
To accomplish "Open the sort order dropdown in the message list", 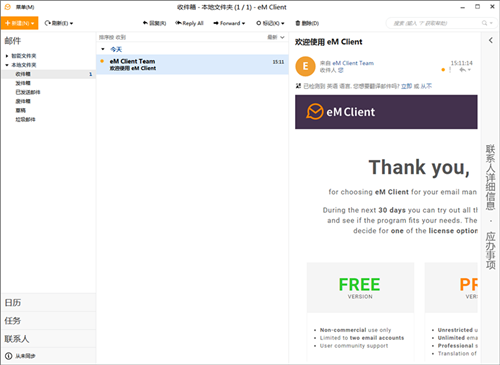I will [276, 37].
